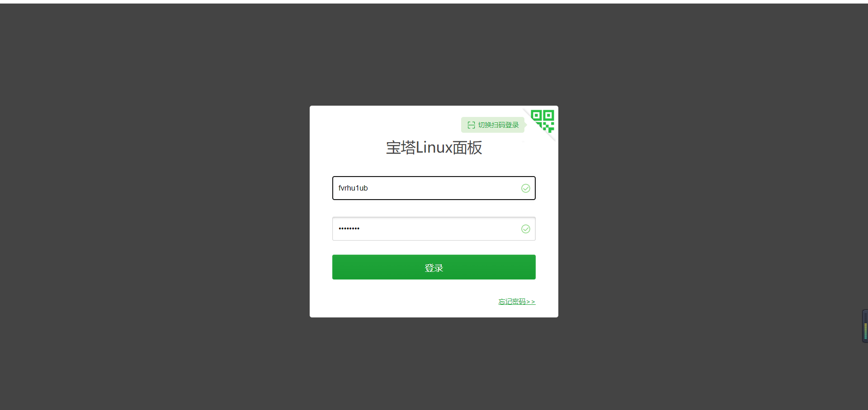Click the green checkmark in password field
Screen dimensions: 868x410
tap(526, 229)
